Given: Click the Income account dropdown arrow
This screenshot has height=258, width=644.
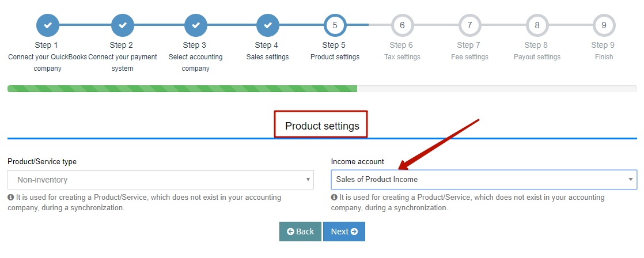Looking at the screenshot, I should [630, 180].
